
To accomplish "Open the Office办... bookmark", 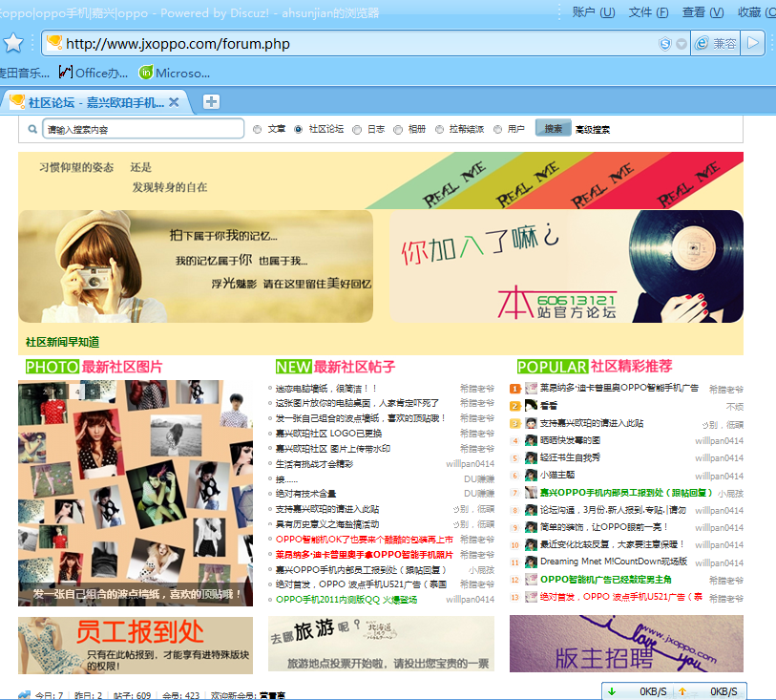I will 94,73.
